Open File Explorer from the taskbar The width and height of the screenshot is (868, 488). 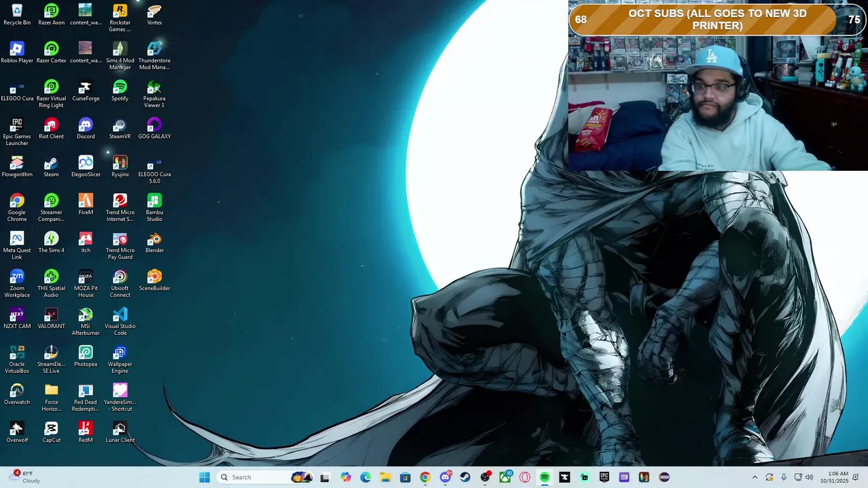(x=385, y=477)
